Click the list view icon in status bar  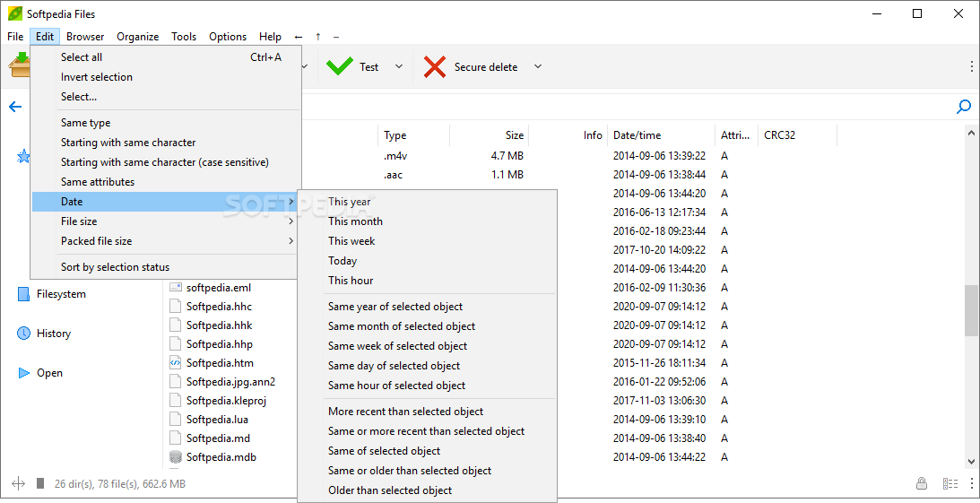pos(950,483)
